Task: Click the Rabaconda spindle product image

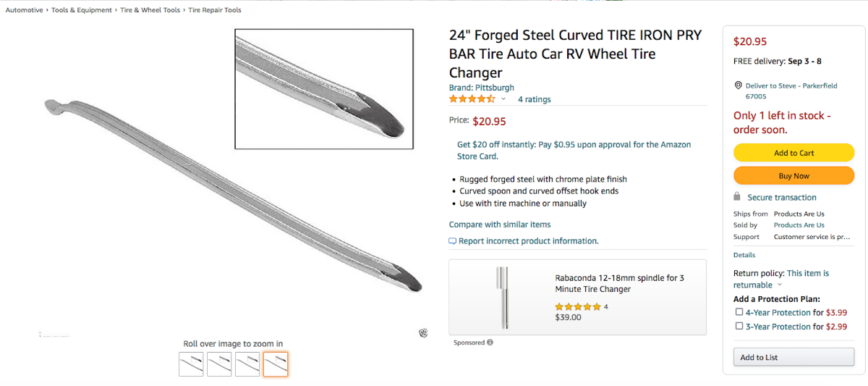Action: [x=501, y=297]
